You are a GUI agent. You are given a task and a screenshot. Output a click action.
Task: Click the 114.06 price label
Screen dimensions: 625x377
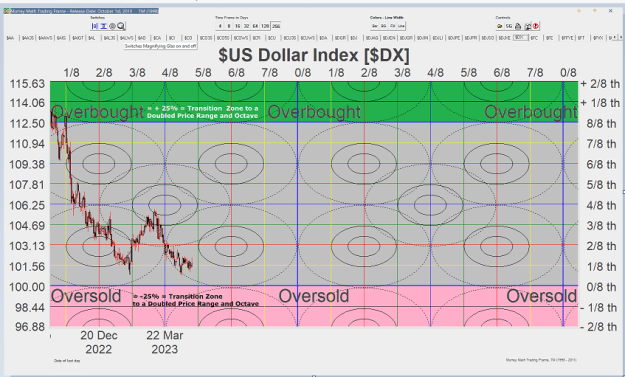[x=27, y=103]
